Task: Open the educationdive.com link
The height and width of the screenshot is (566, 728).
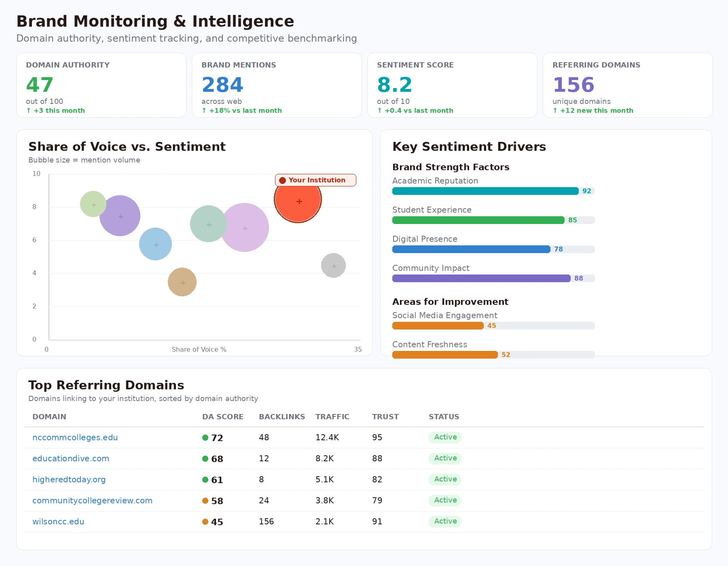Action: tap(71, 458)
